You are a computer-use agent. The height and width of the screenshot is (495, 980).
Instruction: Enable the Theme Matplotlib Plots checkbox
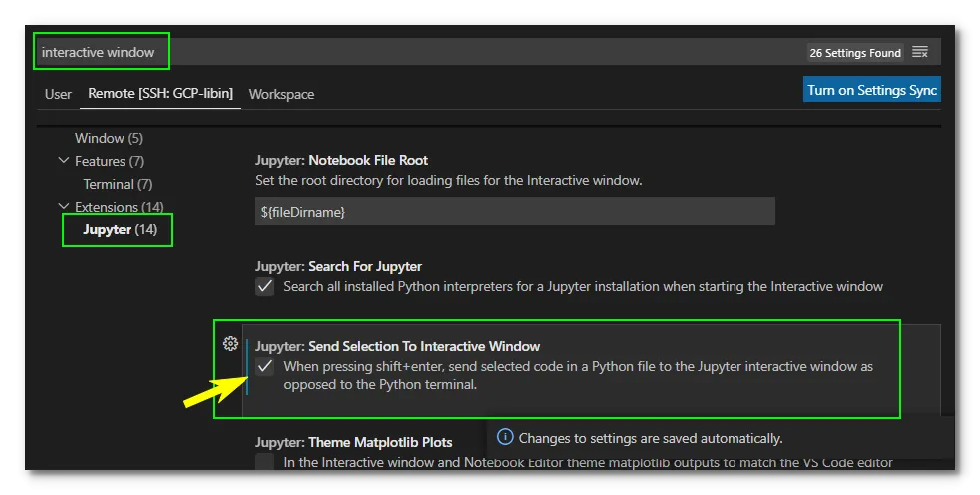tap(265, 462)
